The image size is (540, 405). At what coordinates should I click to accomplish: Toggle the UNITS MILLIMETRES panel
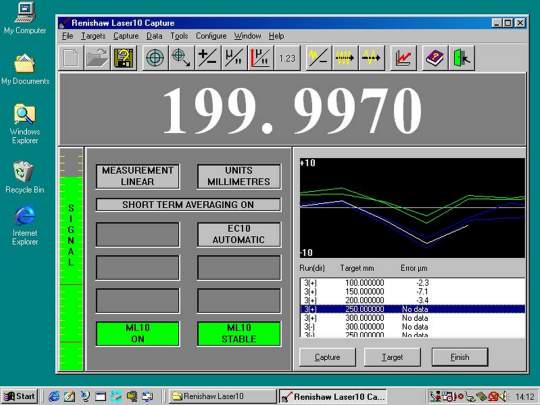(x=239, y=176)
